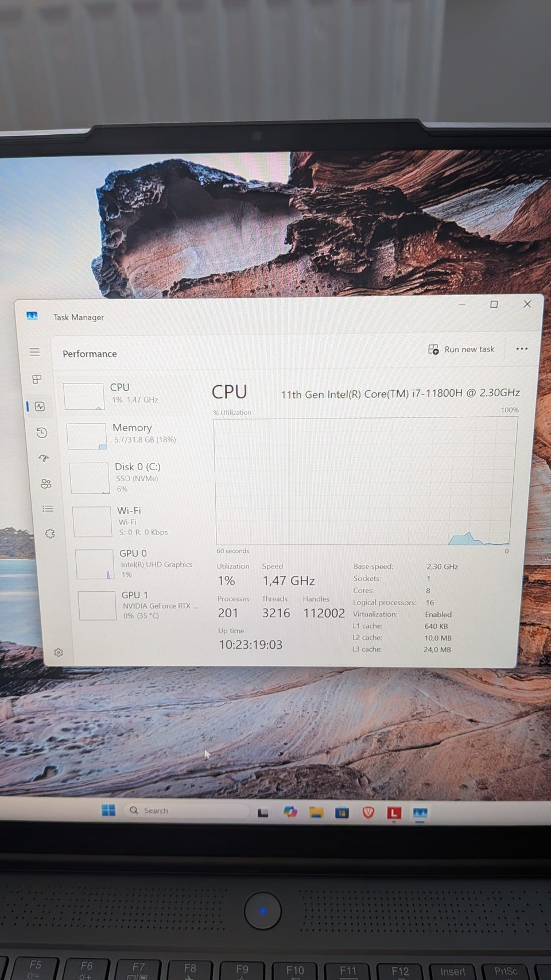This screenshot has width=551, height=980.
Task: Open the Users page icon
Action: pyautogui.click(x=46, y=484)
